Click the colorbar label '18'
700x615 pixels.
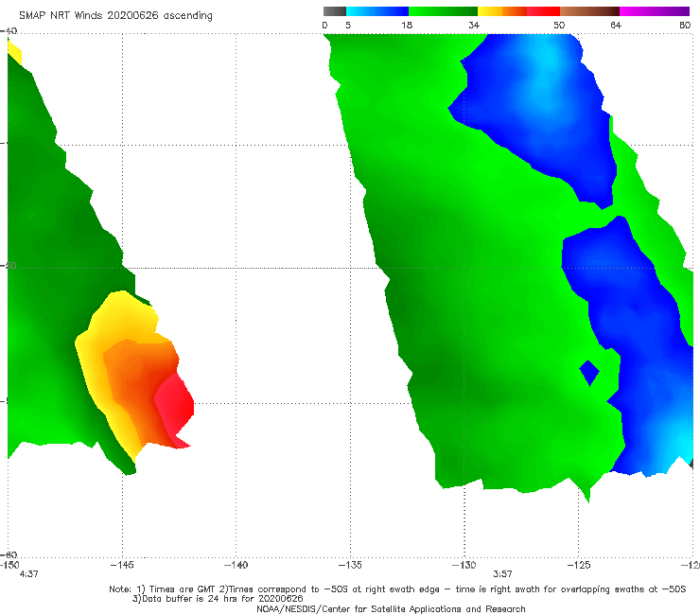click(407, 25)
